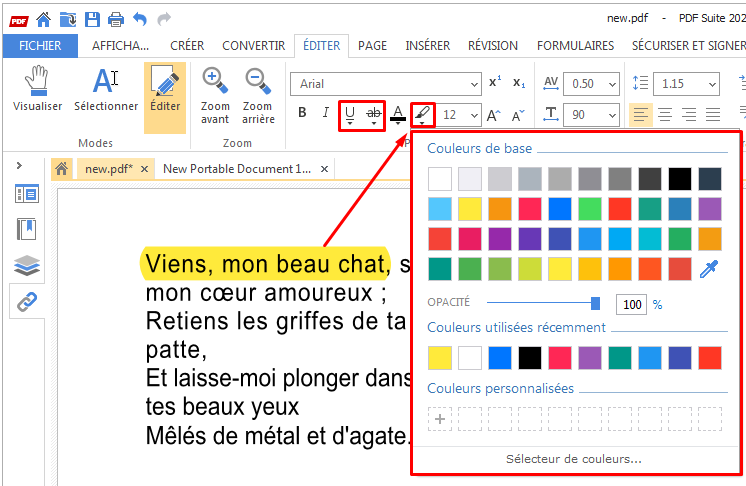The width and height of the screenshot is (746, 486).
Task: Switch to INSÉRER ribbon tab
Action: point(427,46)
